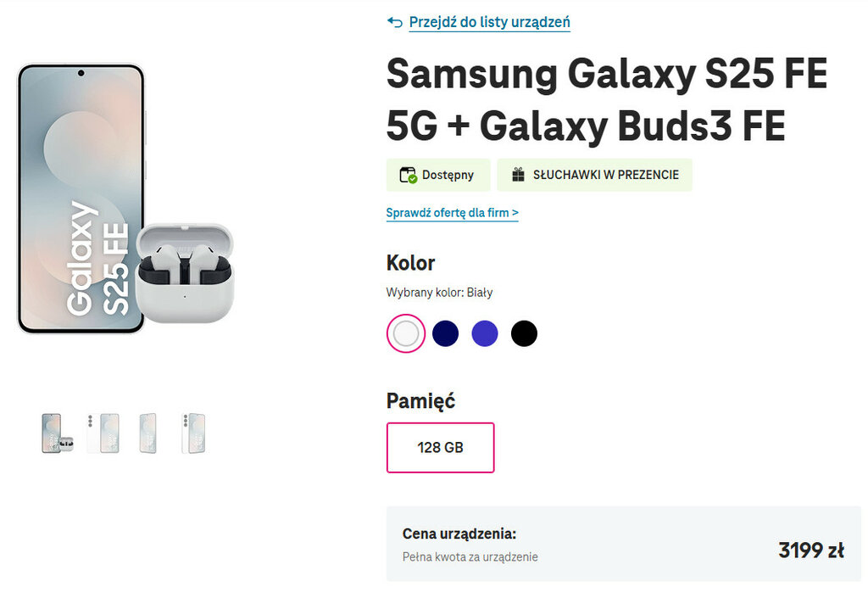Select the fourth thumbnail in the gallery
The height and width of the screenshot is (598, 868).
(x=192, y=433)
